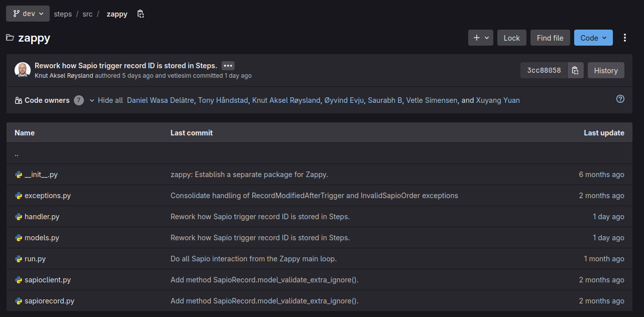Open the dev branch selector dropdown

[x=28, y=14]
